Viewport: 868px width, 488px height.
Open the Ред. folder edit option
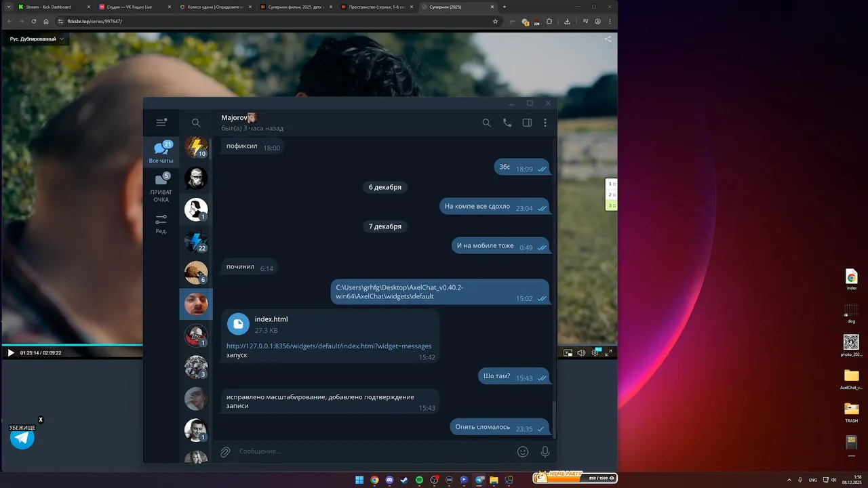pos(161,224)
